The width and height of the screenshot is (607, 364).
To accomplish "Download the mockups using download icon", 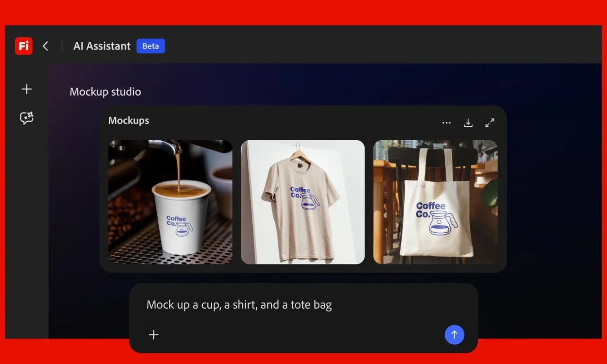I will tap(468, 123).
